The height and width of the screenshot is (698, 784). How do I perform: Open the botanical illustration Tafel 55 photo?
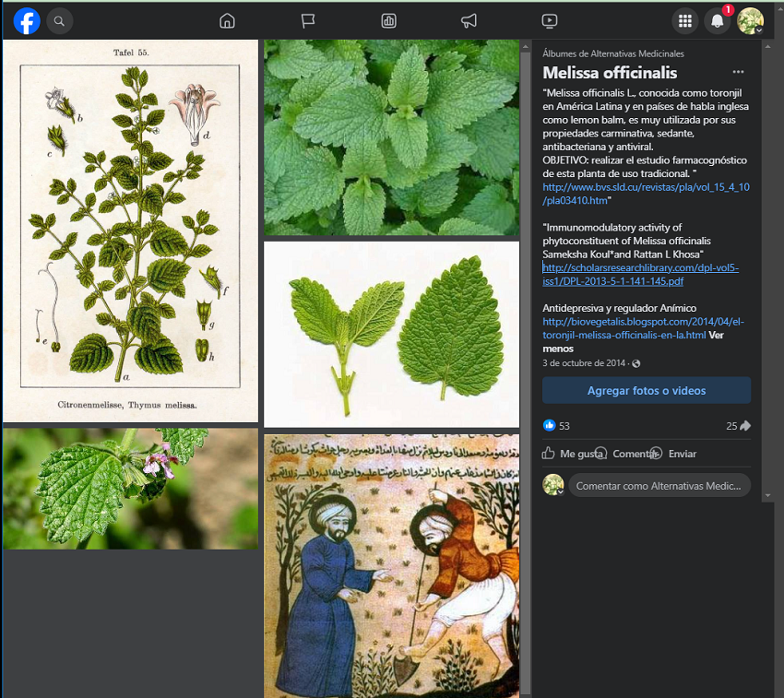tap(130, 231)
